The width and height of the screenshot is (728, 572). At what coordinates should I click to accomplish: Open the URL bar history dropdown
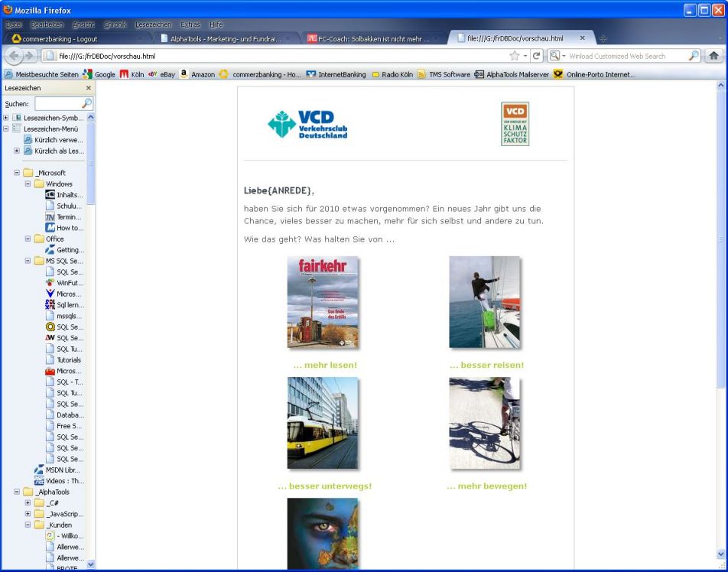tap(525, 56)
